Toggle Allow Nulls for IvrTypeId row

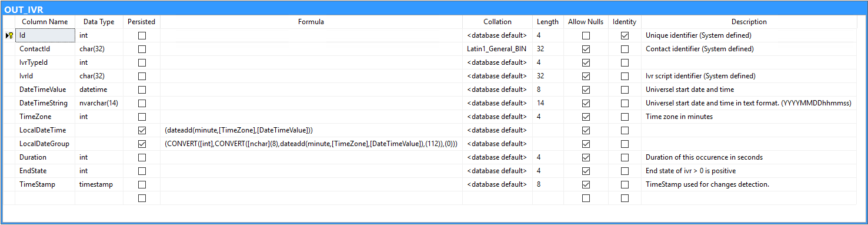click(586, 62)
